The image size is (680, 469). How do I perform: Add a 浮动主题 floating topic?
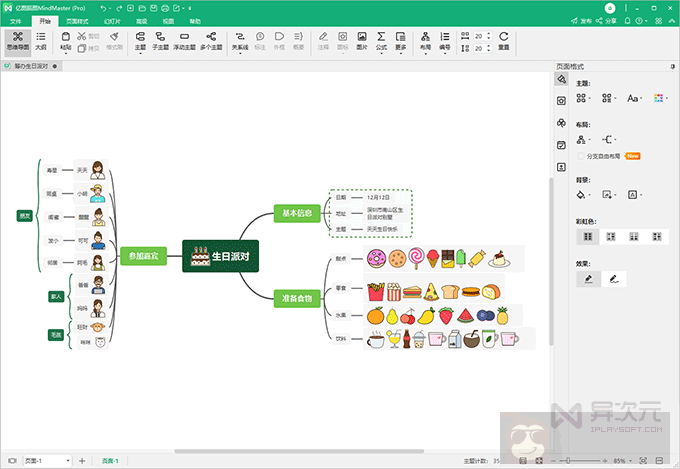coord(185,40)
